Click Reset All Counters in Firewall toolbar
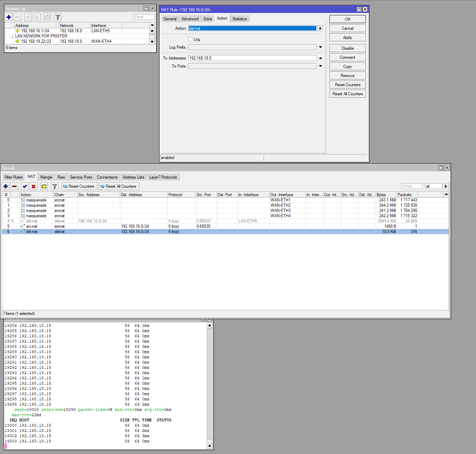476x454 pixels. [119, 186]
